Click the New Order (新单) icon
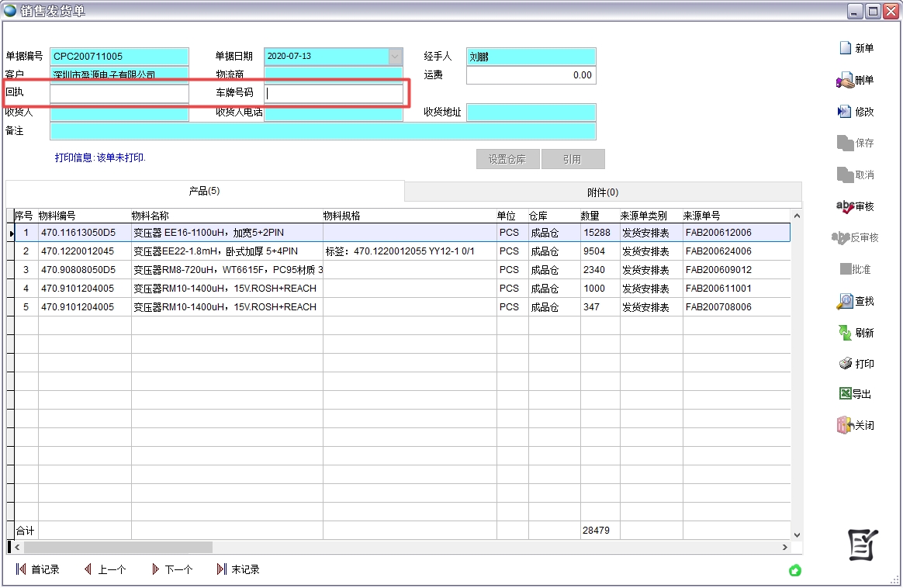 [x=846, y=48]
